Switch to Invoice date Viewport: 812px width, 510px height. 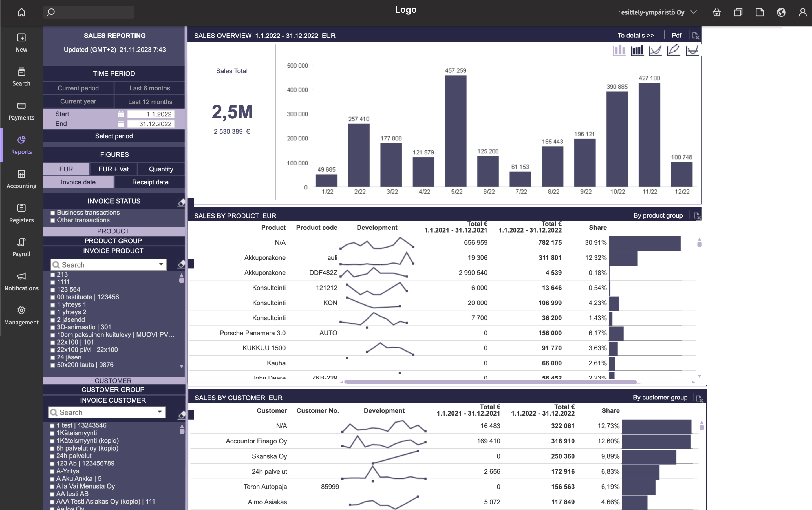pos(78,182)
